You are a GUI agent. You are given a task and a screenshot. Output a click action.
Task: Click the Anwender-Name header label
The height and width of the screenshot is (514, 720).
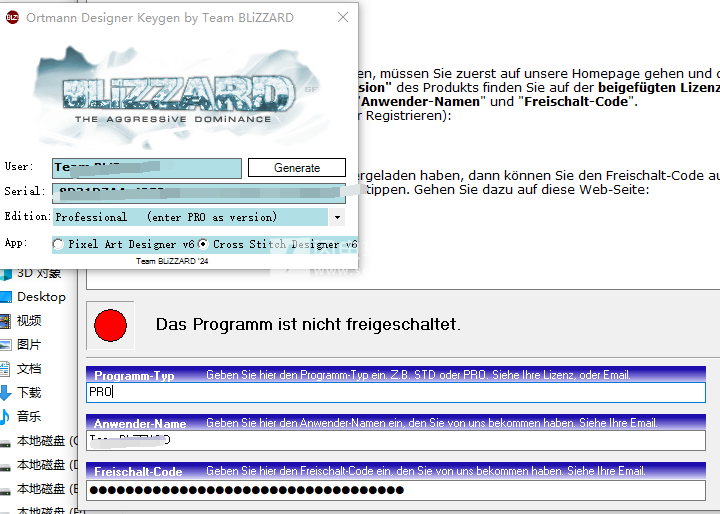pyautogui.click(x=140, y=424)
